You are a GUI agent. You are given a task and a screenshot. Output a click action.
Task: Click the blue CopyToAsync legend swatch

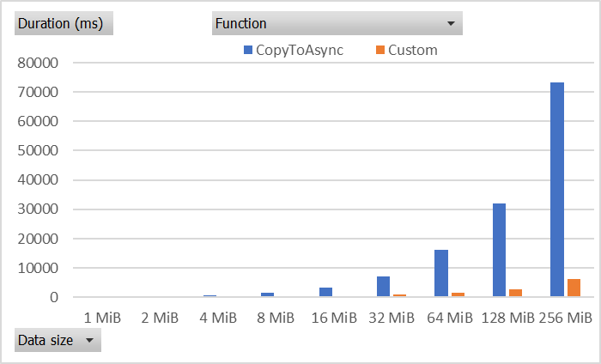(248, 50)
